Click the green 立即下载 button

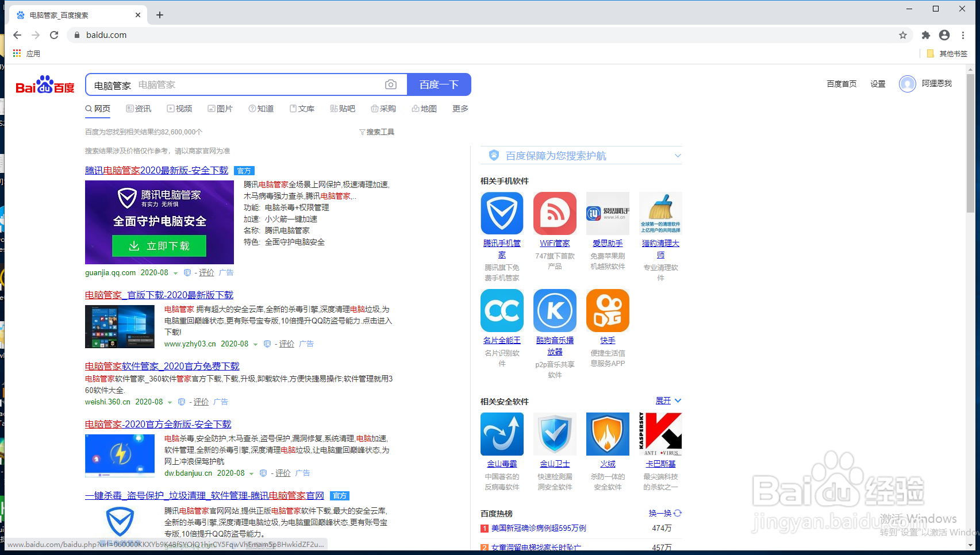point(159,245)
